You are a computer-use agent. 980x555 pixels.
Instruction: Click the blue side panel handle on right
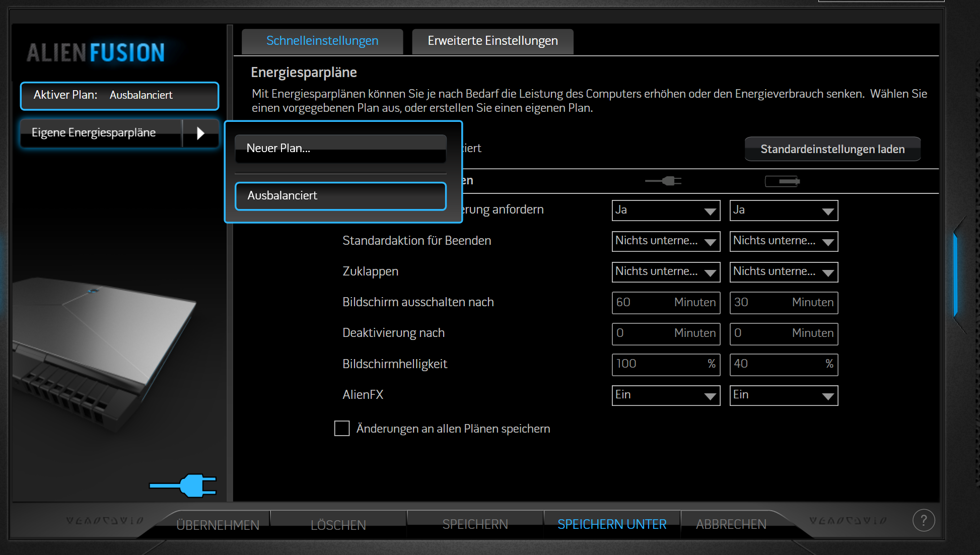click(955, 274)
